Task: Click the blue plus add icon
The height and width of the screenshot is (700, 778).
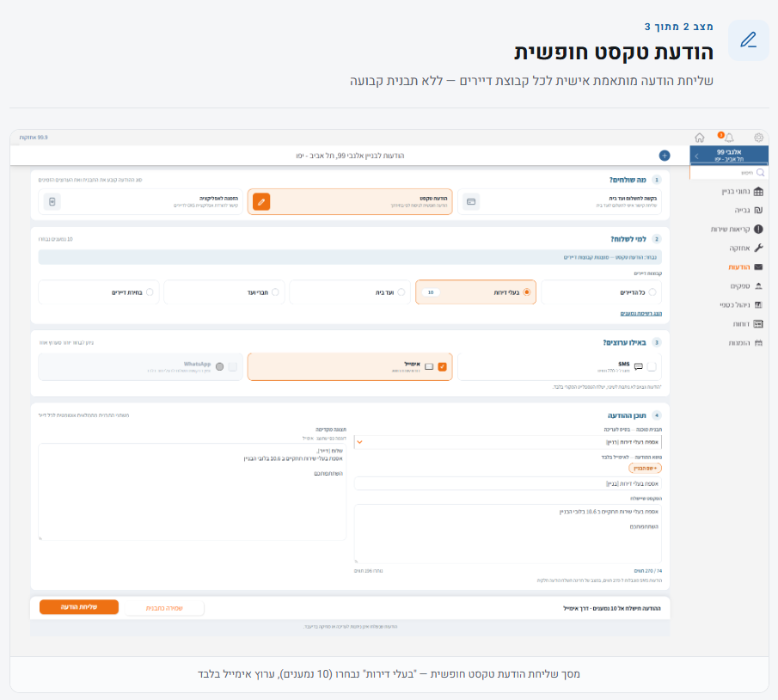Action: coord(665,156)
